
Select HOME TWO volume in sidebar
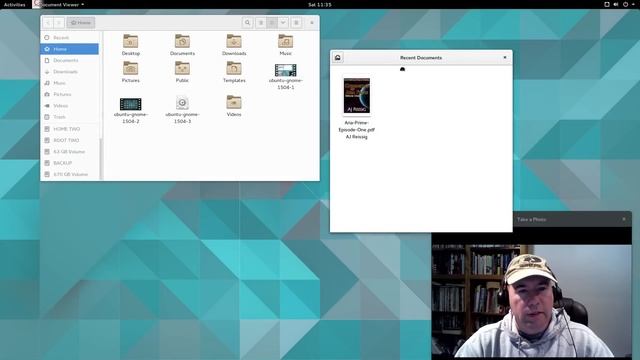tap(69, 129)
